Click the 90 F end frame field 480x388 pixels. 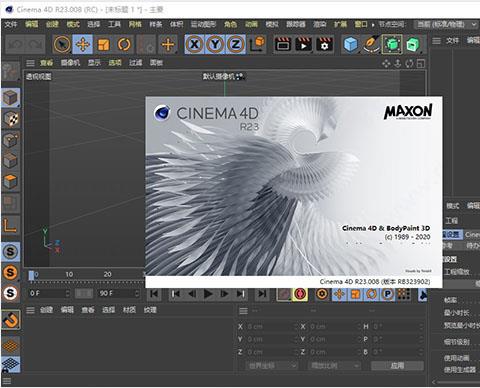[x=118, y=293]
